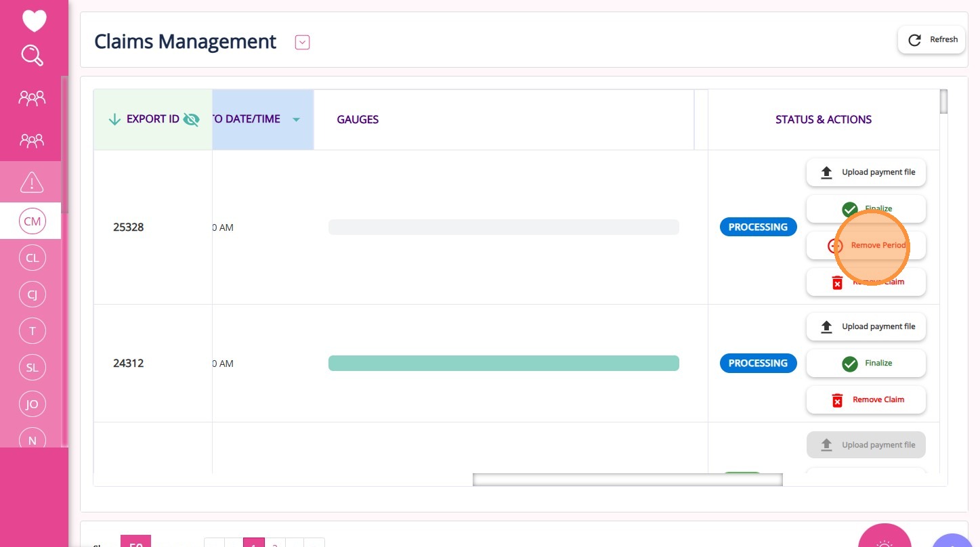
Task: Sort by Export ID using the down arrow
Action: 114,120
